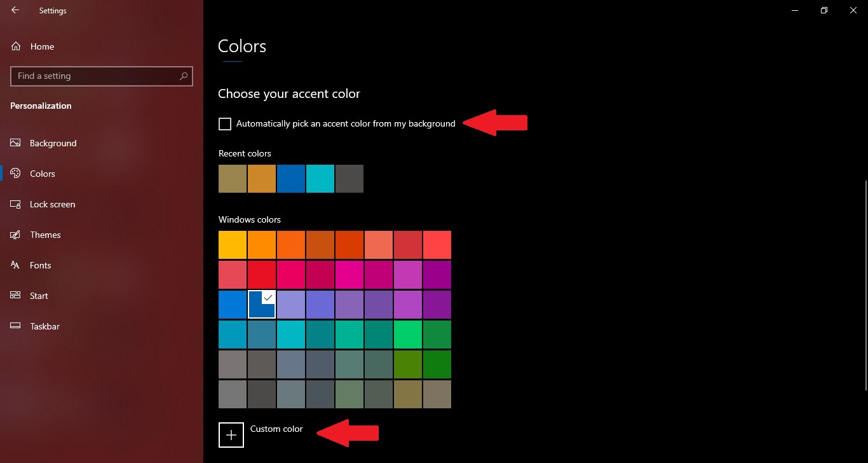
Task: Click the vertical scrollbar on the right
Action: click(x=865, y=254)
